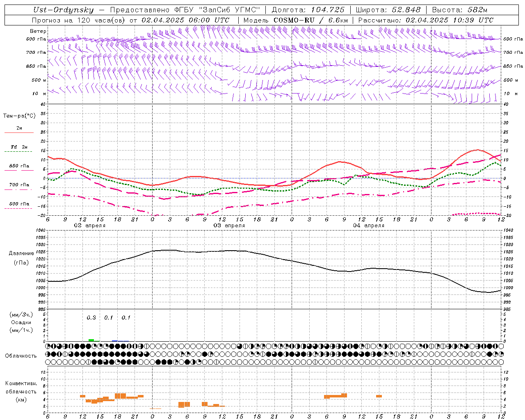Click the 0.3 precipitation value
The height and width of the screenshot is (420, 525).
click(91, 317)
